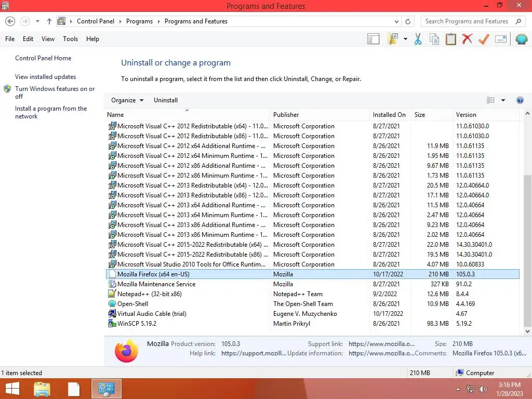
Task: Click the folder options toolbar icon
Action: (x=393, y=39)
